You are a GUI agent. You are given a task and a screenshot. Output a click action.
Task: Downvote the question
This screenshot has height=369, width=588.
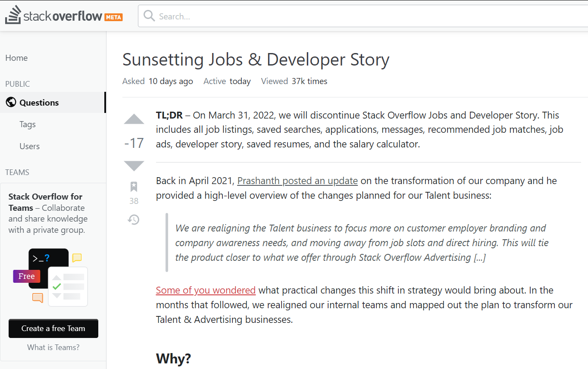click(134, 166)
